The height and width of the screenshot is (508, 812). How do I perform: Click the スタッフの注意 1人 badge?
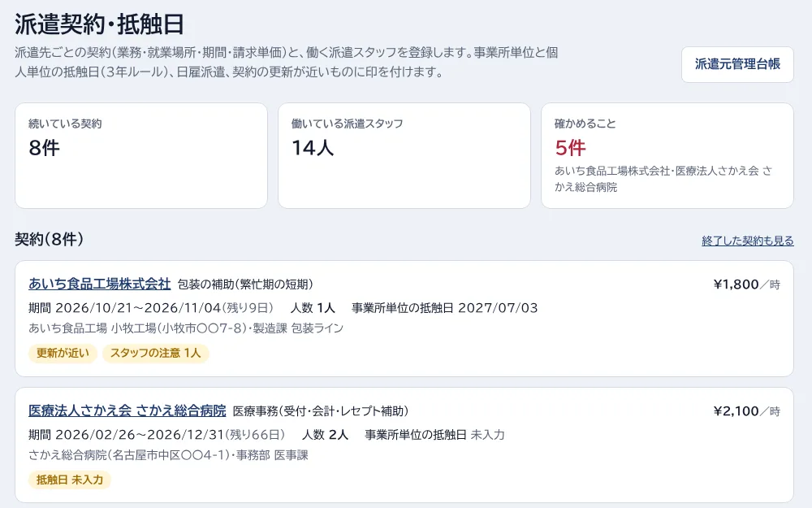click(155, 353)
